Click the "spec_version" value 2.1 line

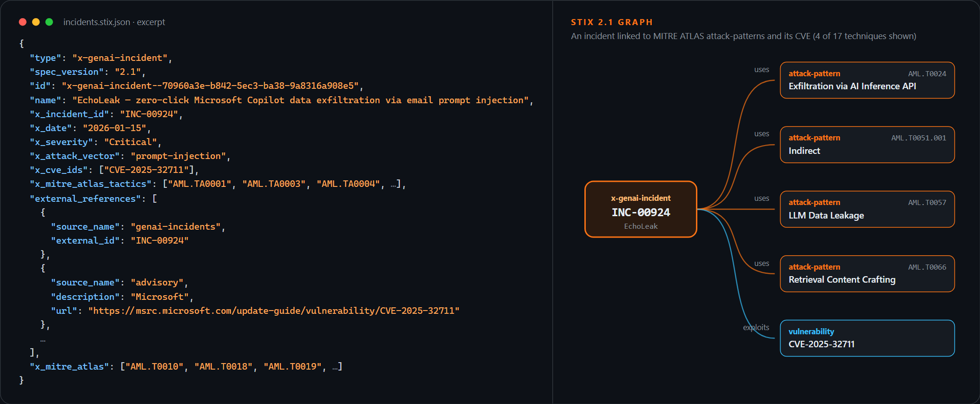88,72
